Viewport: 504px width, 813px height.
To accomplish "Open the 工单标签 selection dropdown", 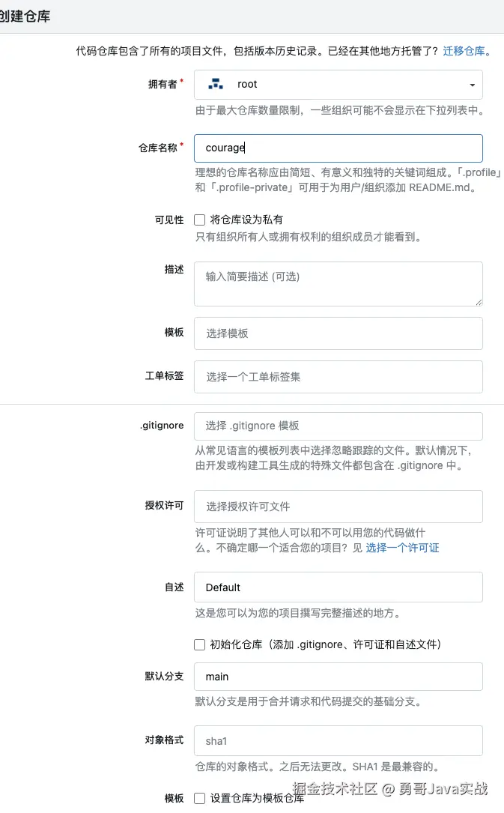I will point(338,377).
